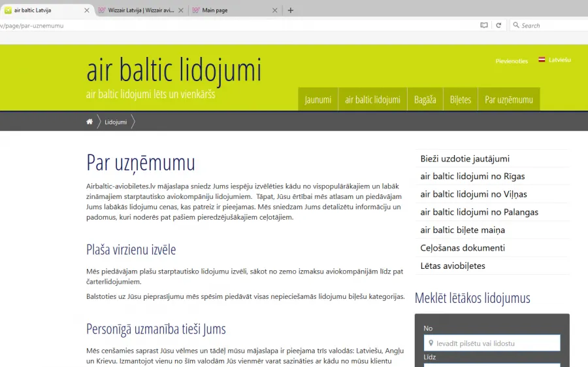Open the Bagāža menu item
588x367 pixels.
[425, 99]
